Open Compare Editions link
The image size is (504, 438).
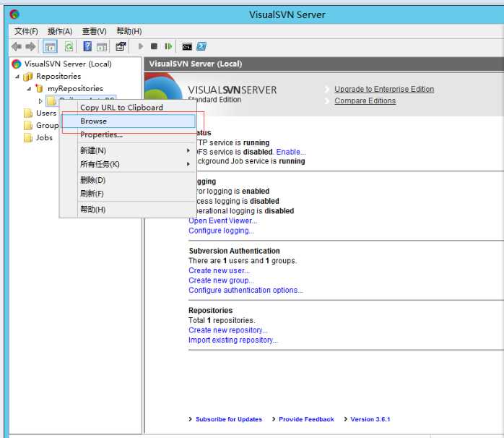pyautogui.click(x=365, y=100)
